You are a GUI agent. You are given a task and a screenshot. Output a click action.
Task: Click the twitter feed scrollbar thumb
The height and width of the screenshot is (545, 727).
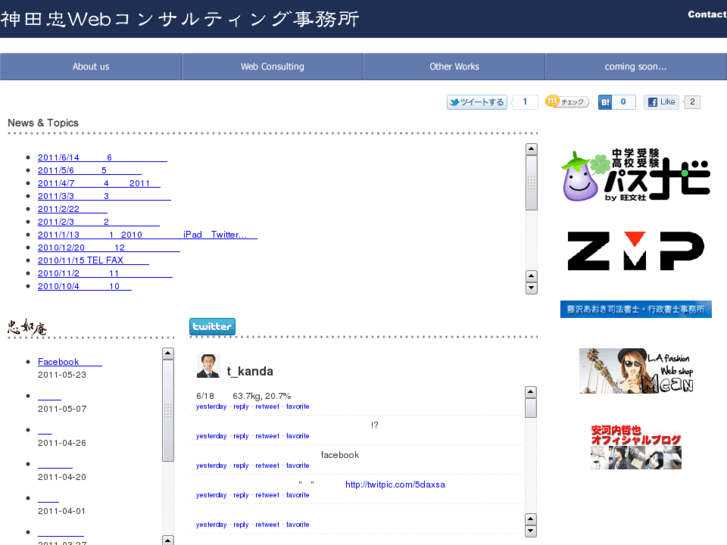point(530,409)
